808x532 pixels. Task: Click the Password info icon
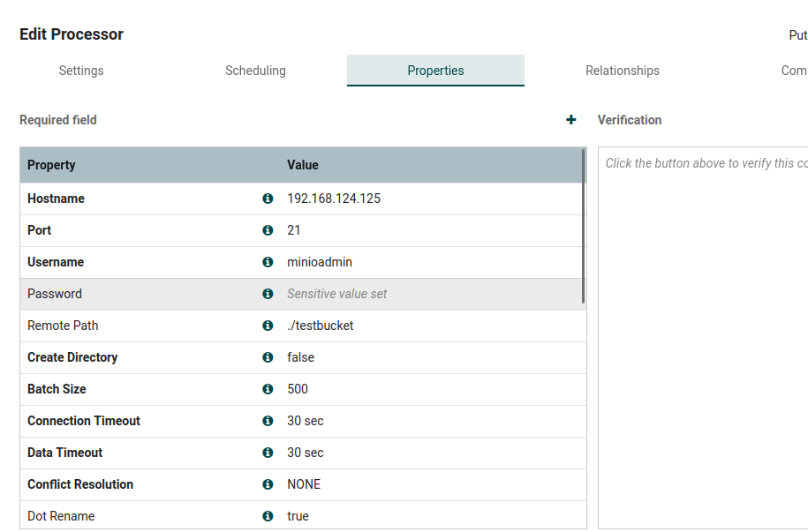point(268,294)
